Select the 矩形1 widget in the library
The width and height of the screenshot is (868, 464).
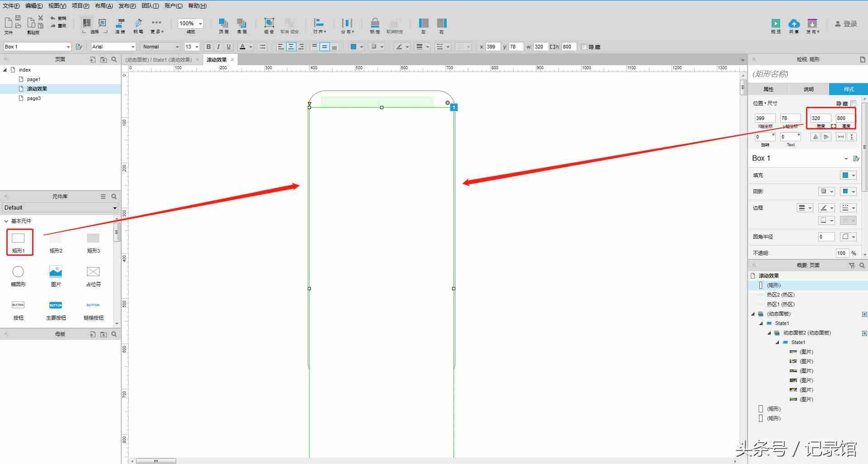pos(19,243)
